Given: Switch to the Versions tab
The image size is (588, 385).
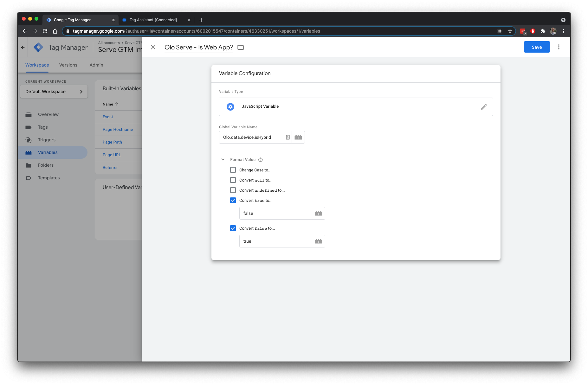Looking at the screenshot, I should (x=68, y=65).
